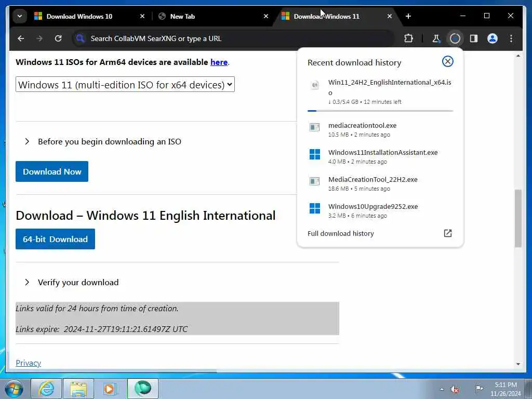Screen dimensions: 532x399
Task: Expand 'Before you begin downloading an ISO'
Action: (109, 141)
